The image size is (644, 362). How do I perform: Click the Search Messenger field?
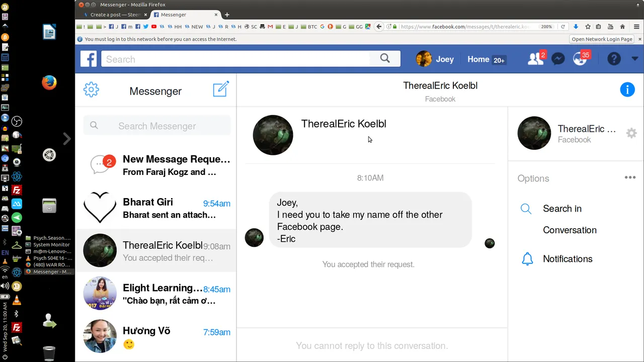tap(157, 126)
